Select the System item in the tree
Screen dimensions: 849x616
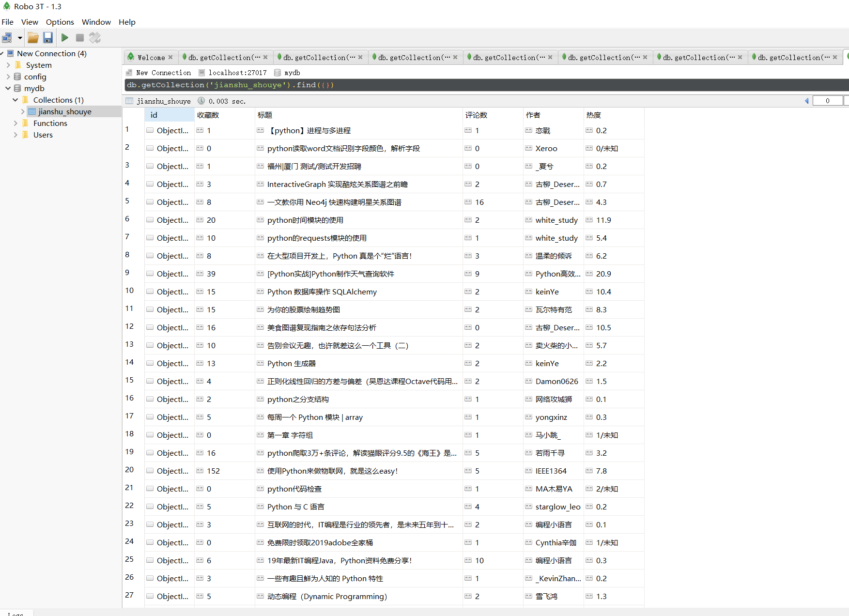coord(39,65)
